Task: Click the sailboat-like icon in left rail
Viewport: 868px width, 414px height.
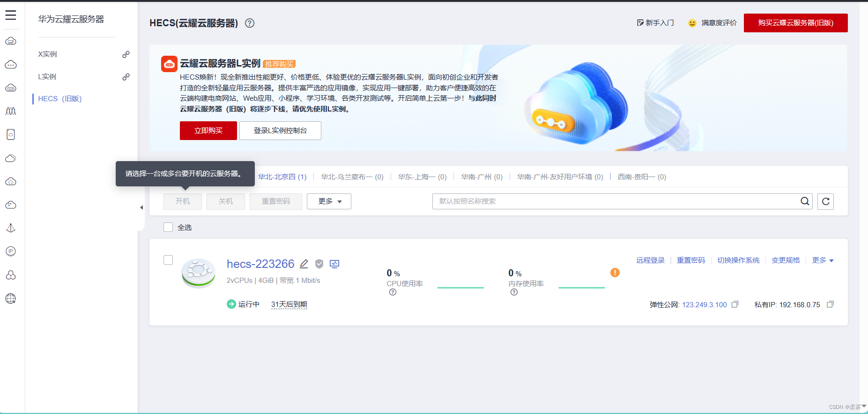Action: 11,228
